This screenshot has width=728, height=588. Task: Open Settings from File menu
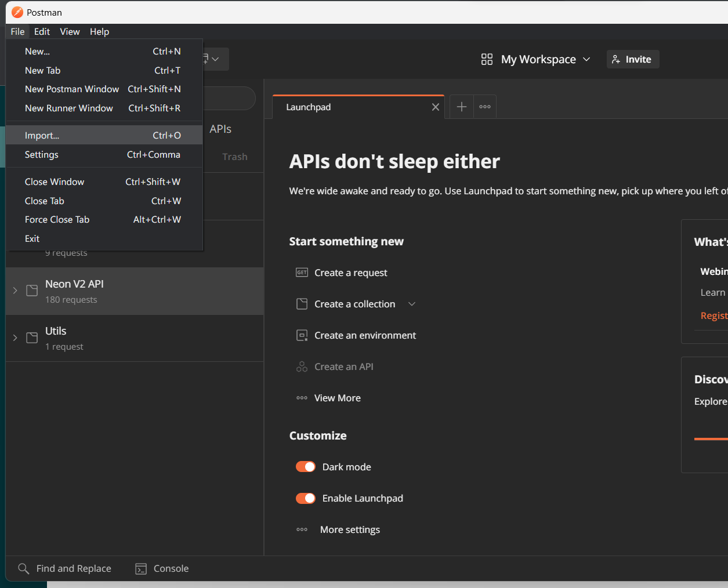coord(104,154)
